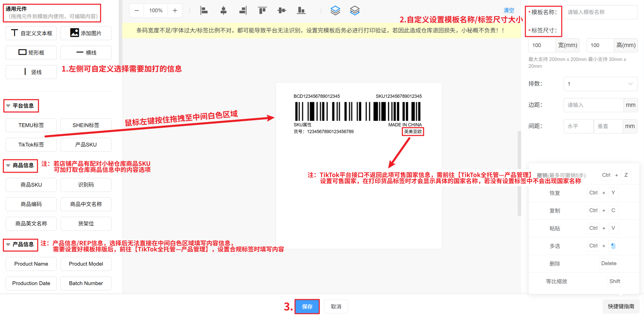The image size is (644, 317).
Task: Click the align top icon
Action: tap(262, 11)
